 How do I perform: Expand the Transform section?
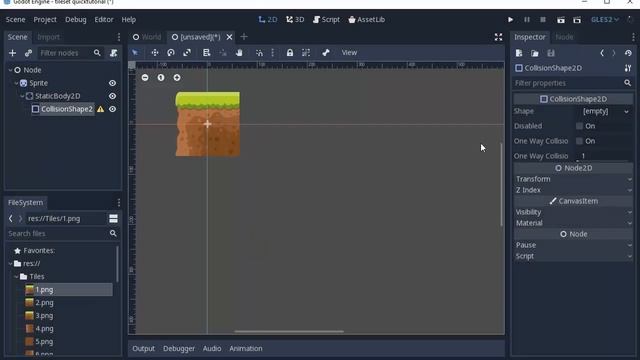tap(573, 179)
